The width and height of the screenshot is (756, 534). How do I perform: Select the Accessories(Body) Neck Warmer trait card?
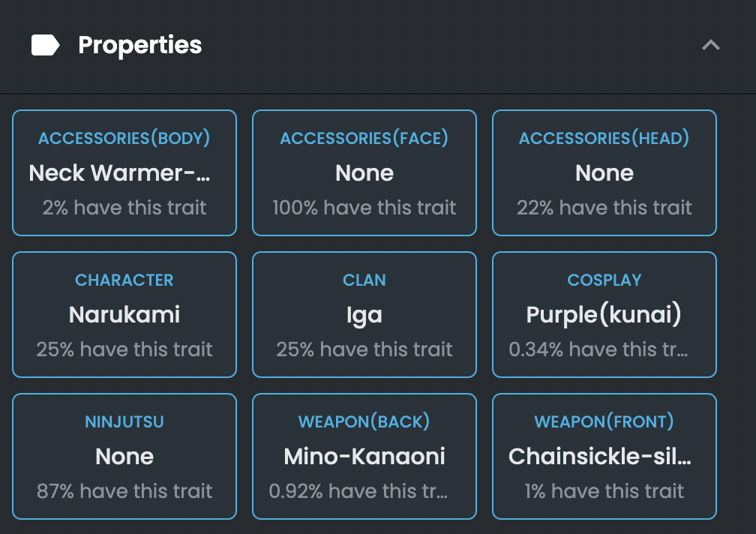124,173
